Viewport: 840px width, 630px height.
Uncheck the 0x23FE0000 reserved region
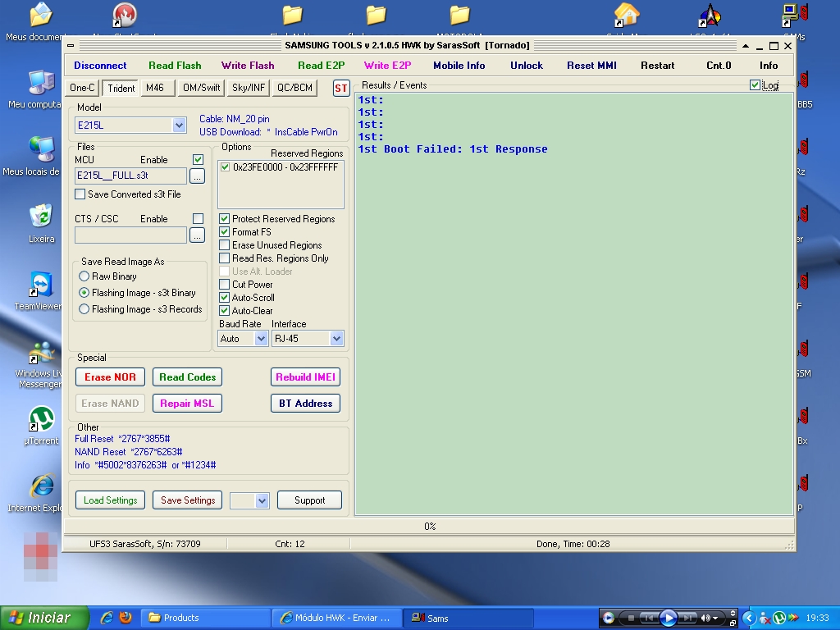(225, 167)
